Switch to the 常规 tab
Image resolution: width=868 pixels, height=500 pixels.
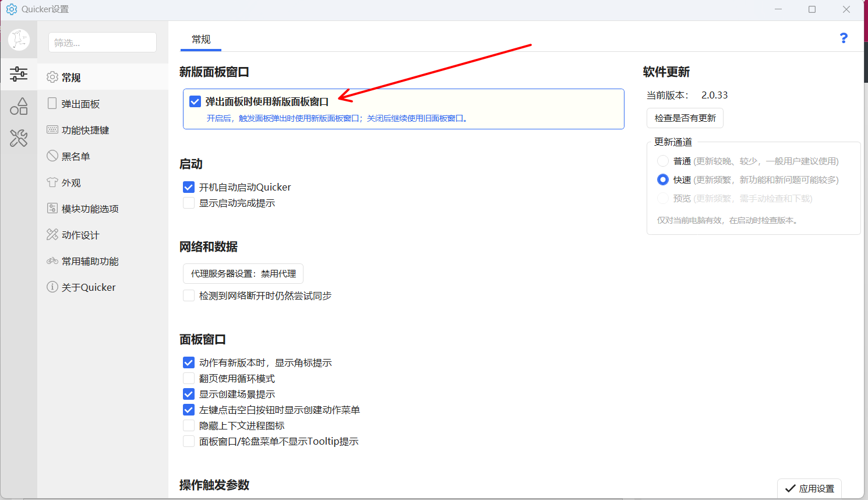201,40
